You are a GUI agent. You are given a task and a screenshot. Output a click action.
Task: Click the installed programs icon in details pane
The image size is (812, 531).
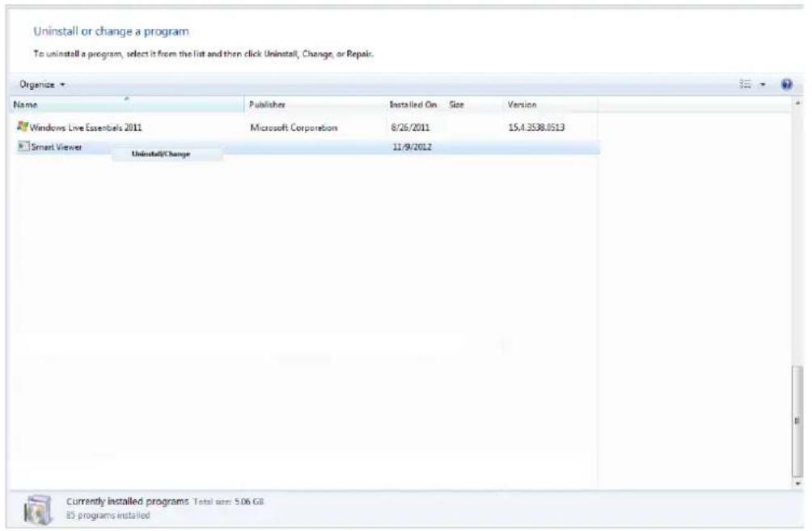(x=38, y=509)
